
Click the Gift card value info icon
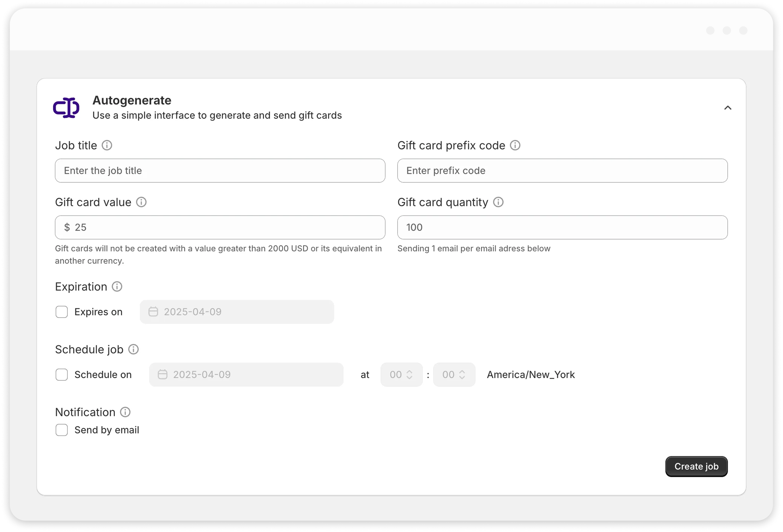[141, 202]
